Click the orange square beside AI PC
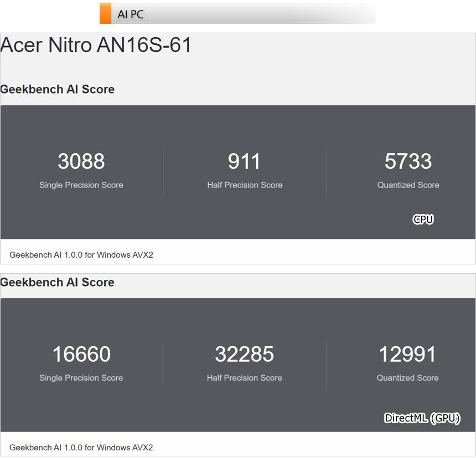 [105, 14]
